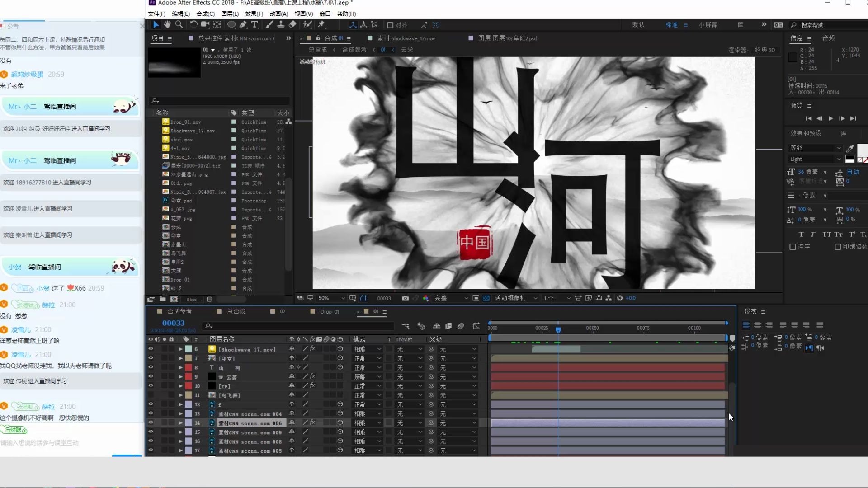Expand layer 6 Shockwave_17.mov properties

pyautogui.click(x=181, y=349)
